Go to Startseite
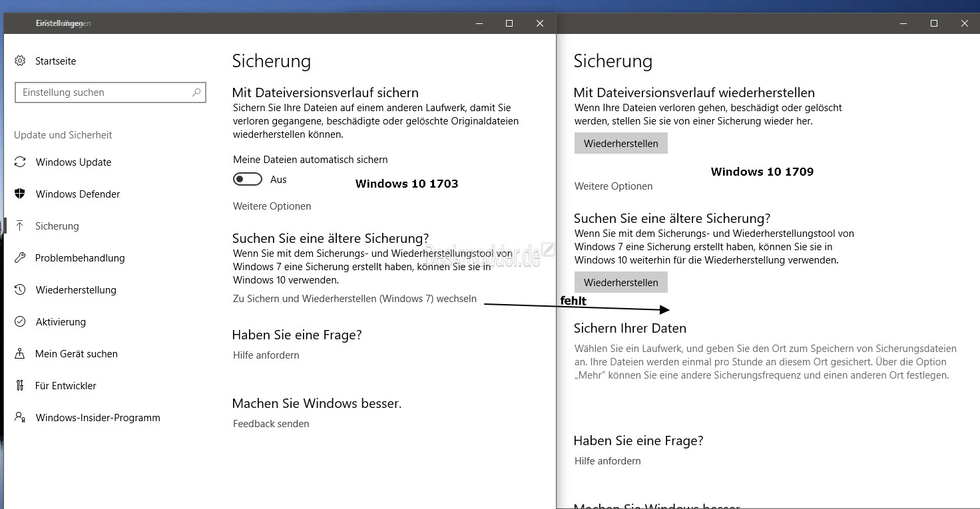Image resolution: width=980 pixels, height=509 pixels. click(55, 61)
